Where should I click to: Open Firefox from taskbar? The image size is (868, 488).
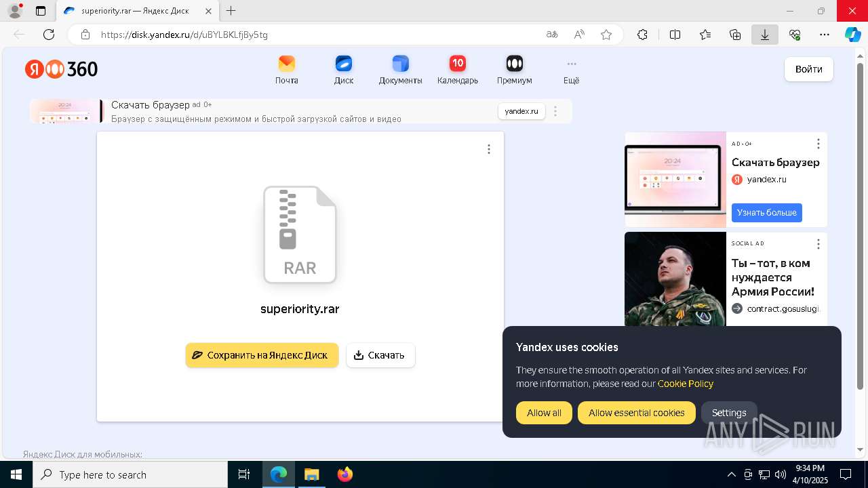tap(345, 474)
